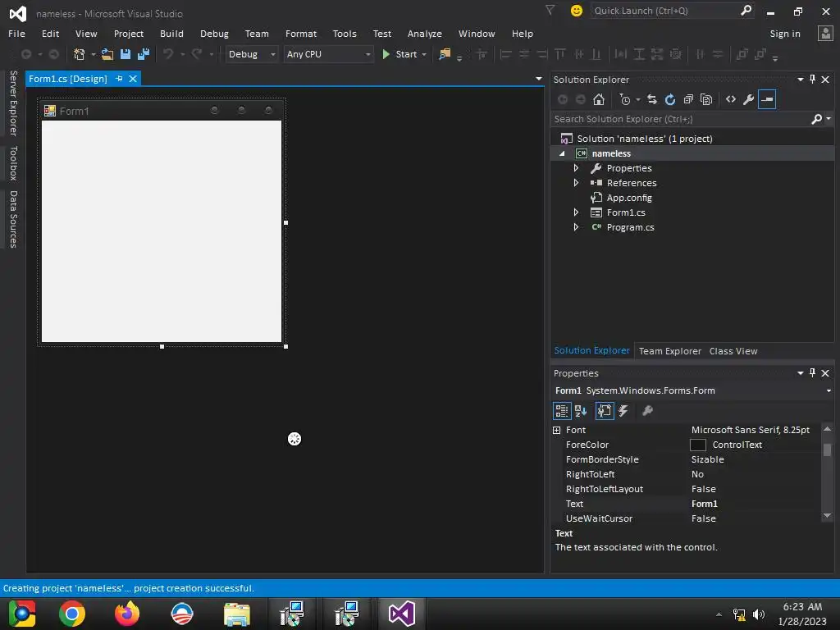840x630 pixels.
Task: Open the Form1 object selector dropdown in Properties
Action: tap(829, 390)
